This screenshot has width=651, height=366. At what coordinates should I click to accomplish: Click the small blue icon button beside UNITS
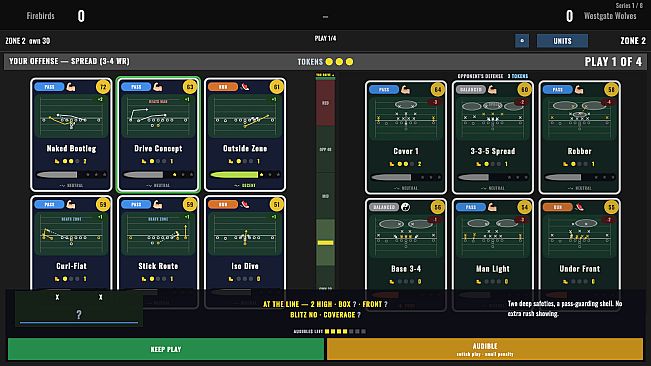click(x=522, y=41)
